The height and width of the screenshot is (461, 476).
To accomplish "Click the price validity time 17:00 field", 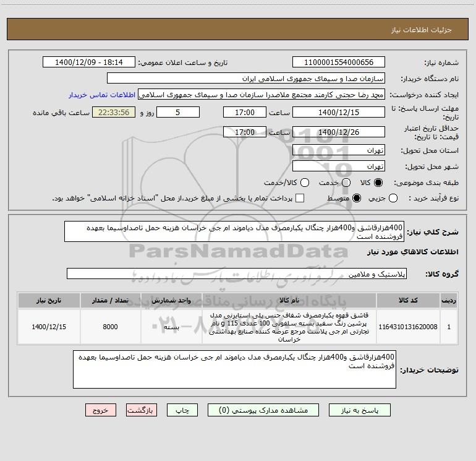I will [x=245, y=132].
